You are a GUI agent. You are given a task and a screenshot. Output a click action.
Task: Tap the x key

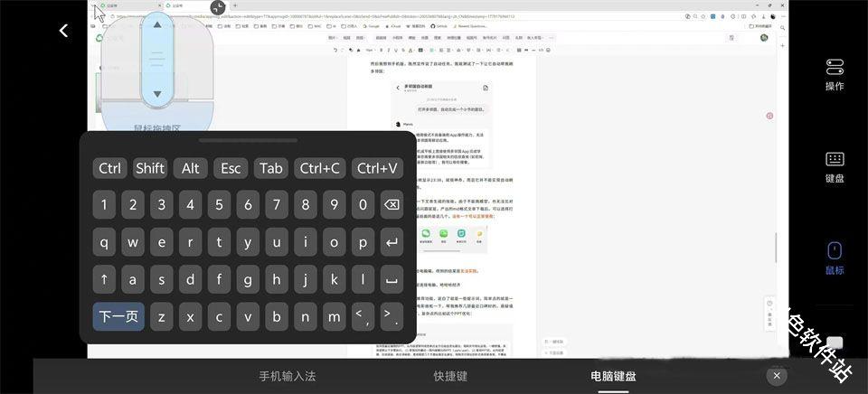point(190,316)
